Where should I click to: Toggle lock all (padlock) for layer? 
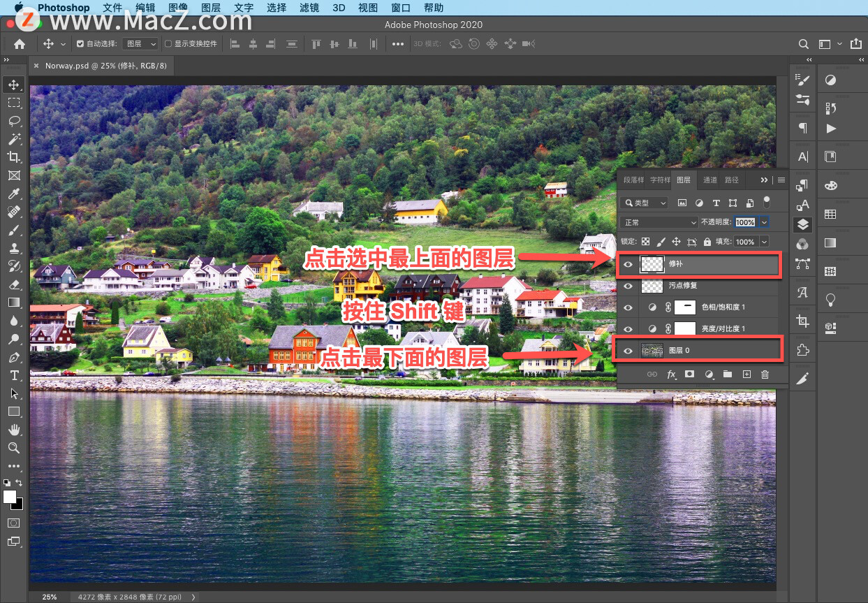[707, 242]
